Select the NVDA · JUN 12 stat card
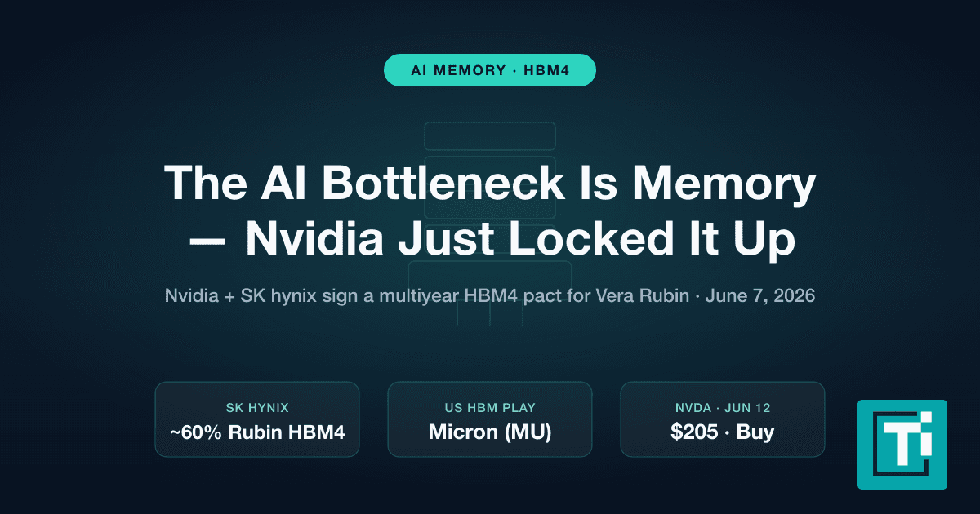Image resolution: width=980 pixels, height=514 pixels. (x=723, y=419)
